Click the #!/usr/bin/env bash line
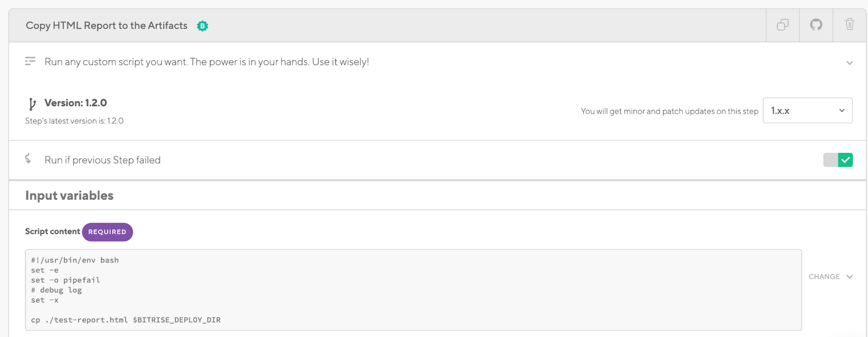 (x=75, y=260)
